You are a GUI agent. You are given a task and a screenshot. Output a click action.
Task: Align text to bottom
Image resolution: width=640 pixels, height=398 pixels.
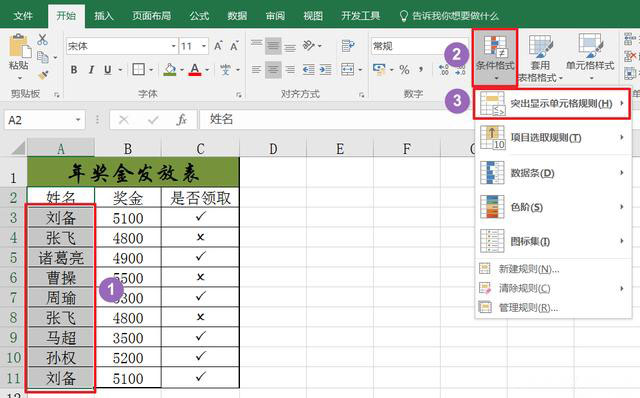290,47
